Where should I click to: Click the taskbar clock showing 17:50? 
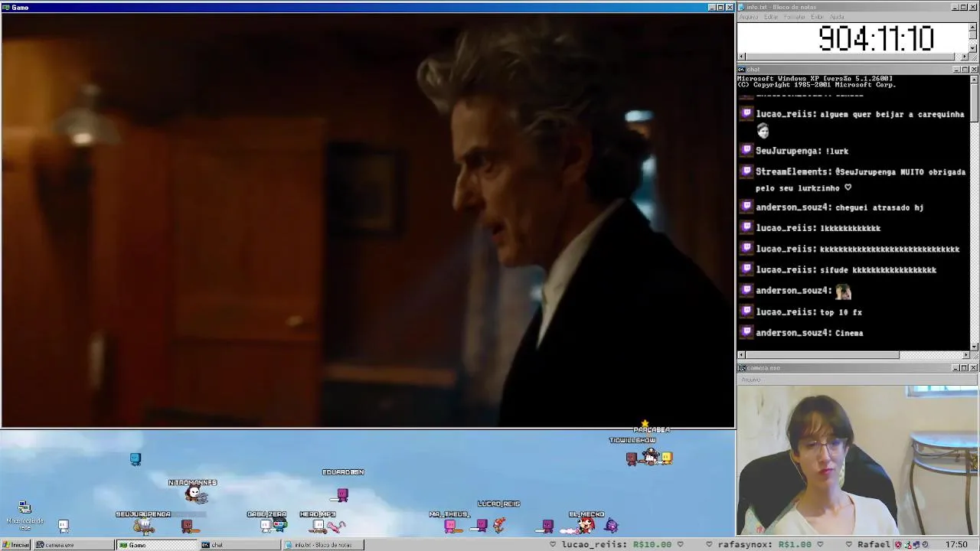coord(956,545)
